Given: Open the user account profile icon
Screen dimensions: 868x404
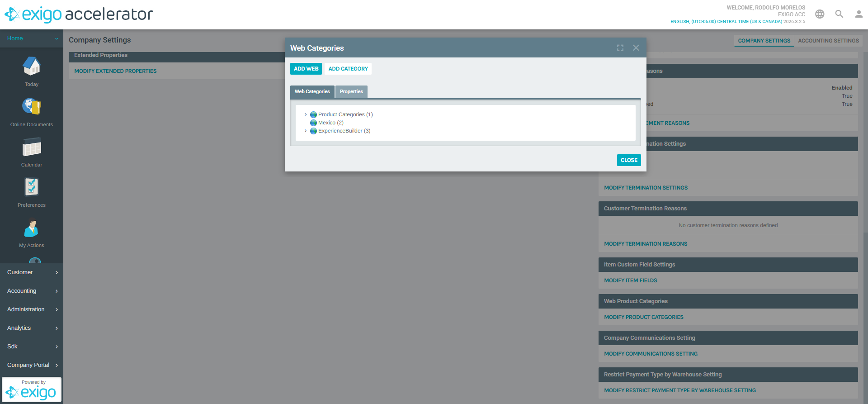Looking at the screenshot, I should 859,14.
